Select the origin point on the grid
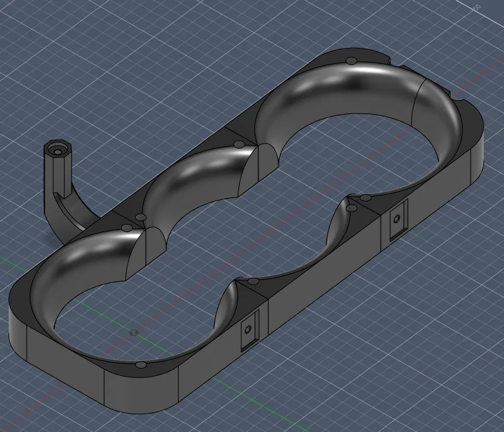Screen dimensions: 504x432 (134, 332)
